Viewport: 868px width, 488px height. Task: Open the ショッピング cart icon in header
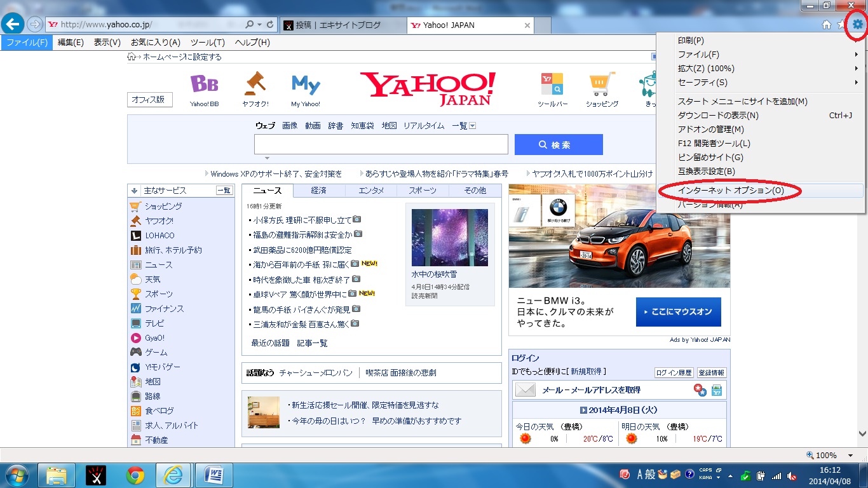602,84
